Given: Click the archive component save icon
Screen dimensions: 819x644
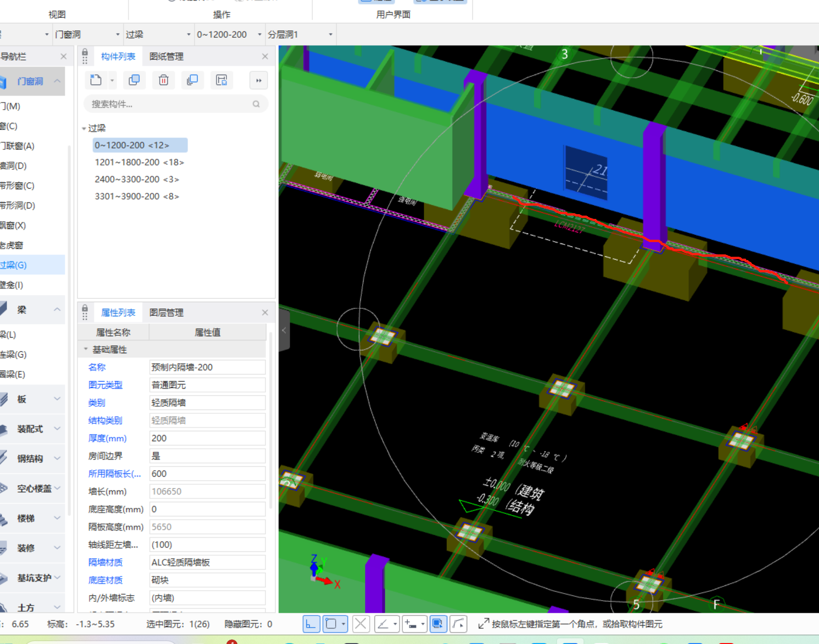Looking at the screenshot, I should pyautogui.click(x=221, y=80).
